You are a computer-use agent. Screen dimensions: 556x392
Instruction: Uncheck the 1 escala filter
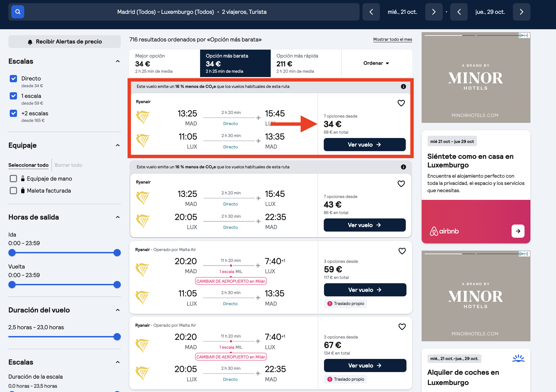13,96
